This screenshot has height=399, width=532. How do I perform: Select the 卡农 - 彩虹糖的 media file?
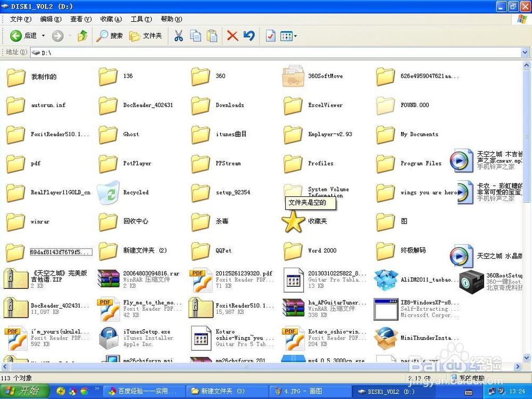click(489, 193)
